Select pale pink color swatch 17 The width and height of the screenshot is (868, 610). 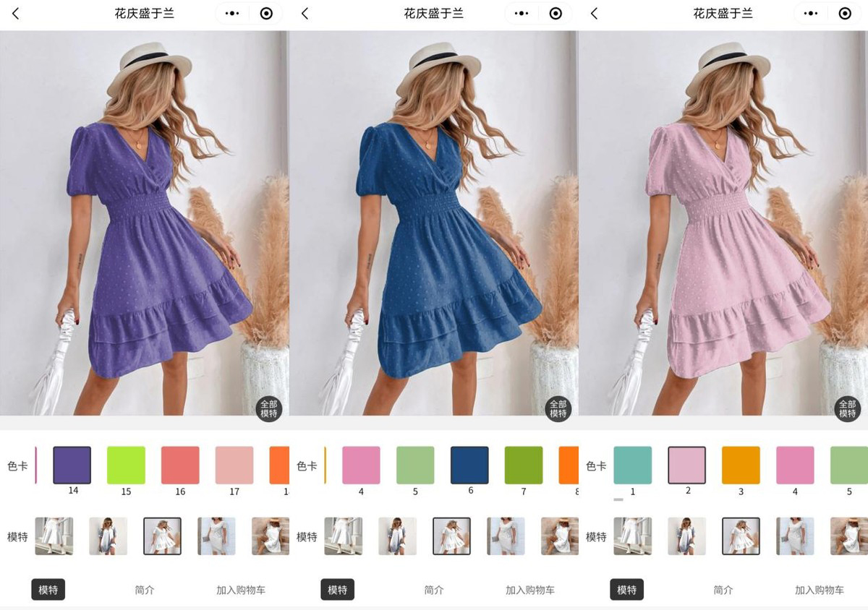(234, 465)
